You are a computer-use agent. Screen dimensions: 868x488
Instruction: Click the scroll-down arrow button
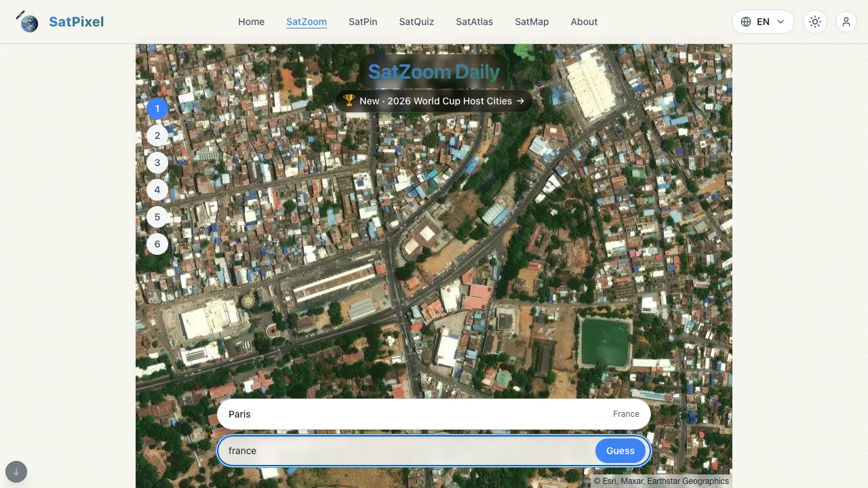(x=16, y=472)
